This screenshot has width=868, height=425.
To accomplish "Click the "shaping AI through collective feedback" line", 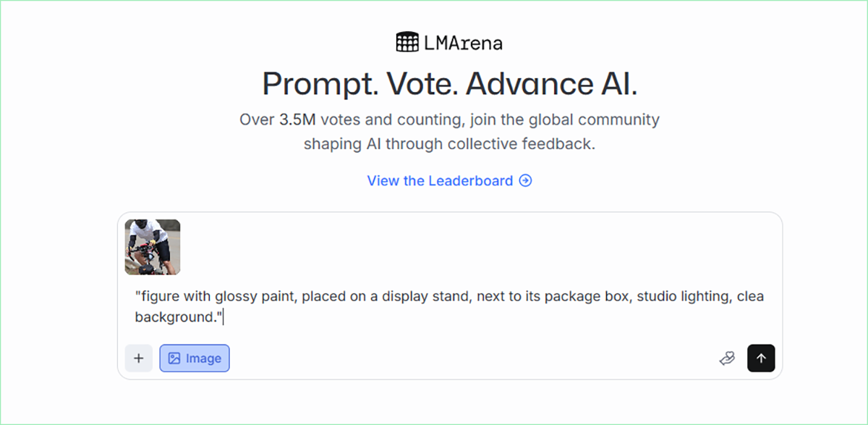I will 449,143.
